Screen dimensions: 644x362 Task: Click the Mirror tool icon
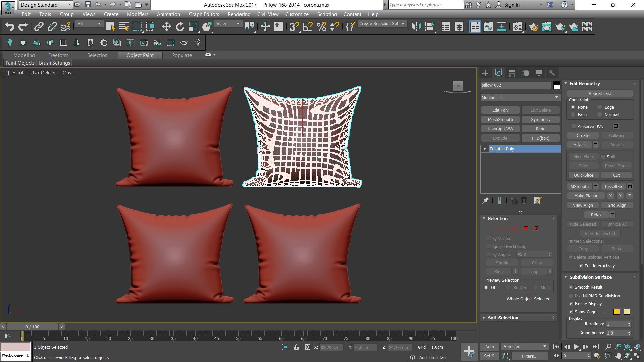416,27
